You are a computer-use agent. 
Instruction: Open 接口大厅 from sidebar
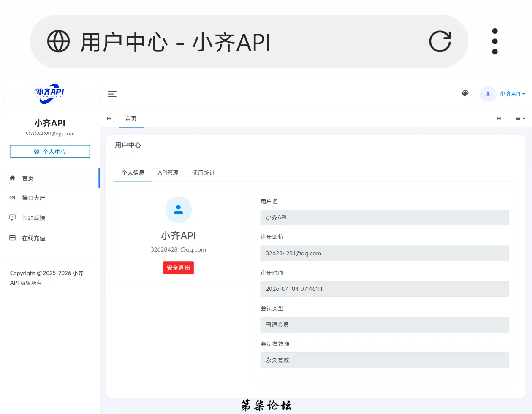coord(33,198)
